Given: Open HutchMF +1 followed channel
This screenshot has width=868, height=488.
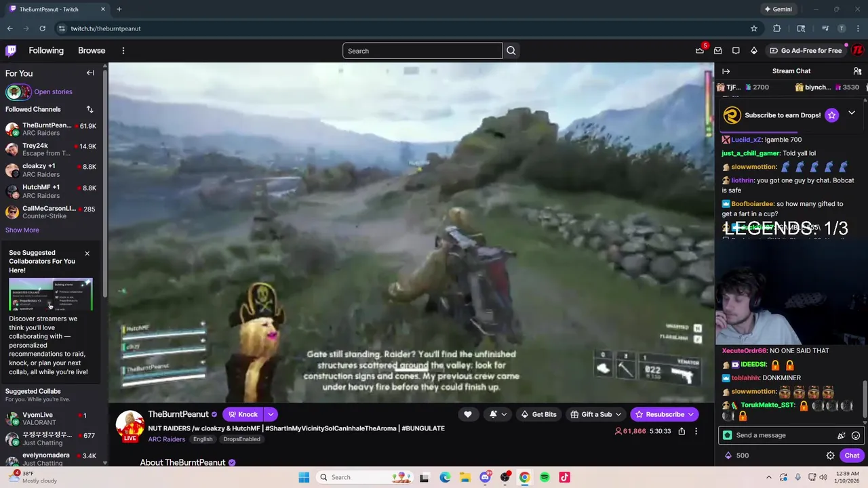Looking at the screenshot, I should [x=51, y=191].
